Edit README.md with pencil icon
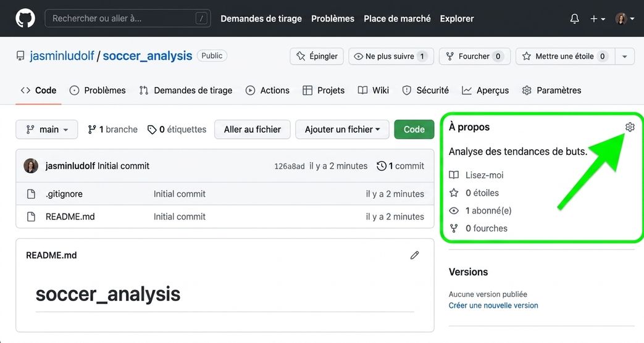 click(414, 255)
